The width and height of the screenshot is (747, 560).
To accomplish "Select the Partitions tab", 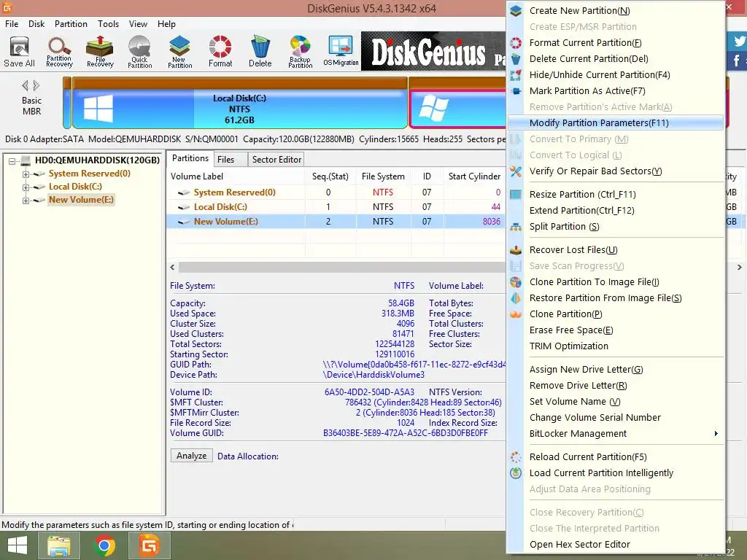I will [190, 158].
